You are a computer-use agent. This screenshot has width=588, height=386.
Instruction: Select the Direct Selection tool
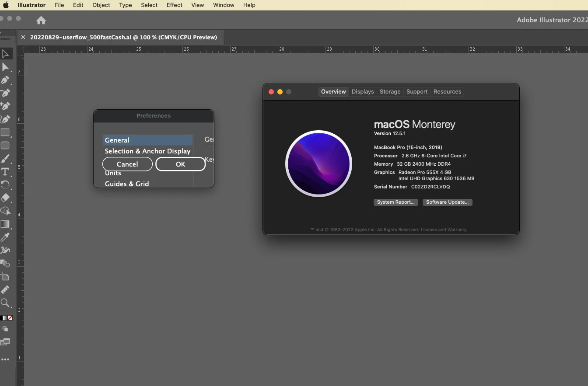coord(5,67)
